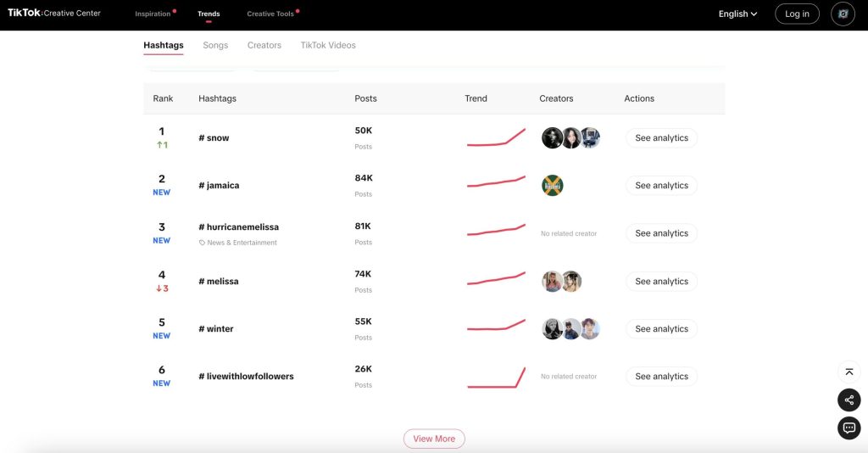Open third creator avatar for snow
The image size is (868, 453).
pos(590,138)
